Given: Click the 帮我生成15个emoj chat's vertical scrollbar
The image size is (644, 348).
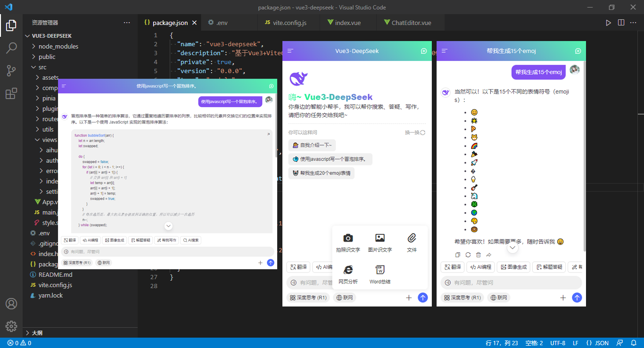Looking at the screenshot, I should 584,156.
